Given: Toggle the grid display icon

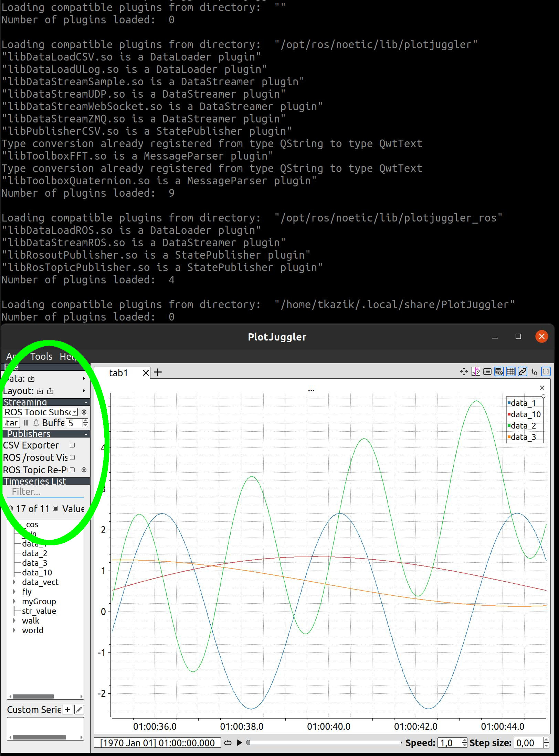Looking at the screenshot, I should (x=511, y=372).
